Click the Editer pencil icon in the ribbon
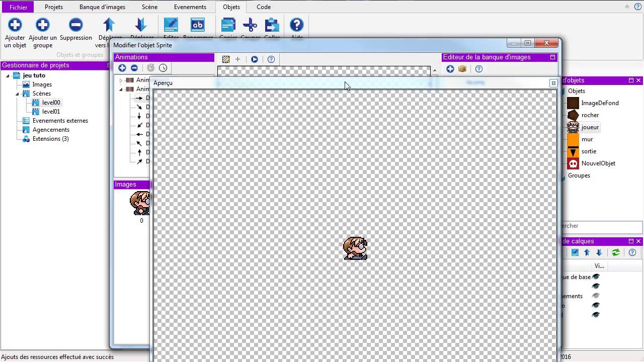The height and width of the screenshot is (362, 644). (171, 25)
